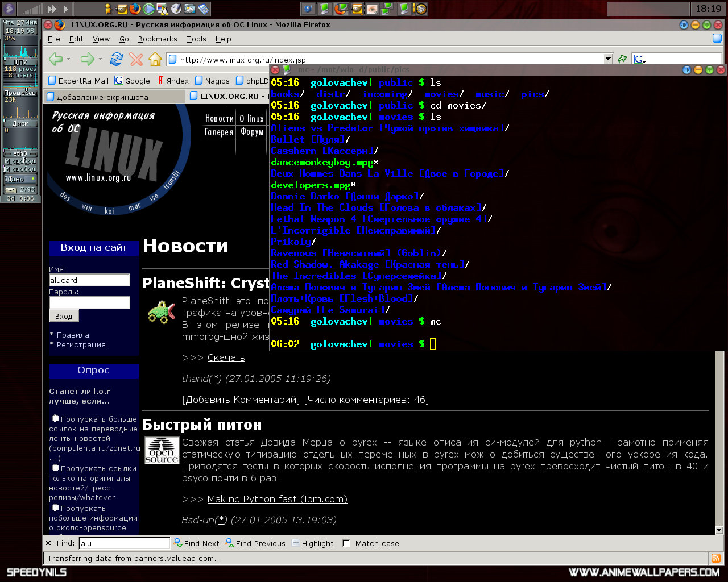The height and width of the screenshot is (582, 728).
Task: Click the Tux penguin launcher in top panel
Action: pos(162,9)
